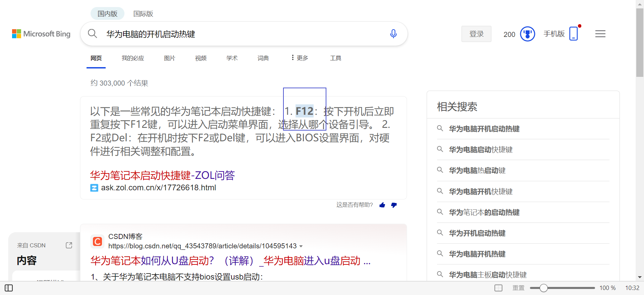This screenshot has width=644, height=295.
Task: Click the CSDN blog site logo
Action: [x=98, y=241]
